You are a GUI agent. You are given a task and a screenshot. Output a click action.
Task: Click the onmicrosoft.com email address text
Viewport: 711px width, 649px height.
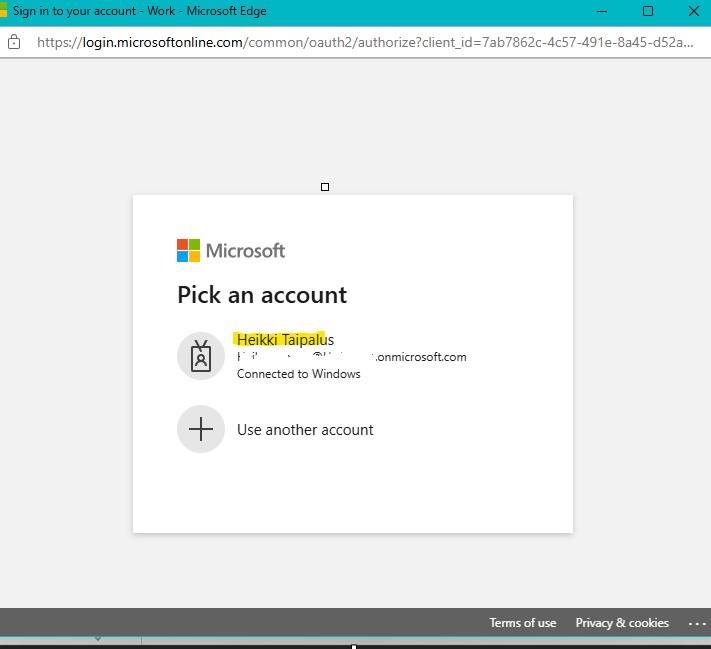click(351, 357)
